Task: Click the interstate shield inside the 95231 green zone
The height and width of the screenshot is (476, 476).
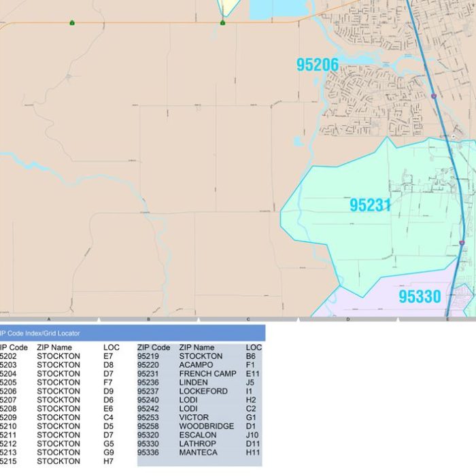Action: pyautogui.click(x=462, y=243)
